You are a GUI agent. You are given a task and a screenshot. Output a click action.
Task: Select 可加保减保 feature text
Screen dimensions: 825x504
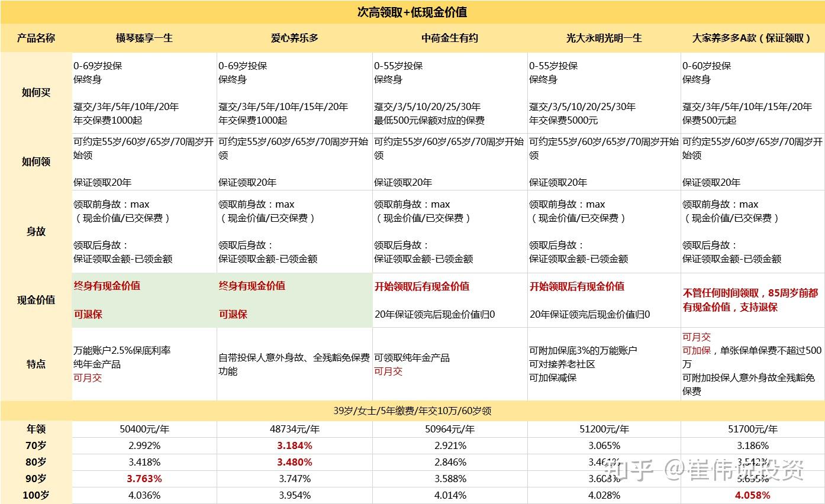(x=553, y=377)
